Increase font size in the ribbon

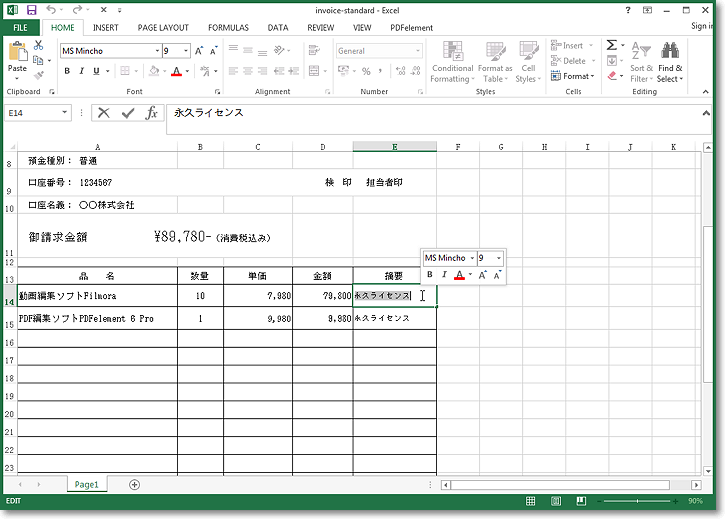click(199, 51)
